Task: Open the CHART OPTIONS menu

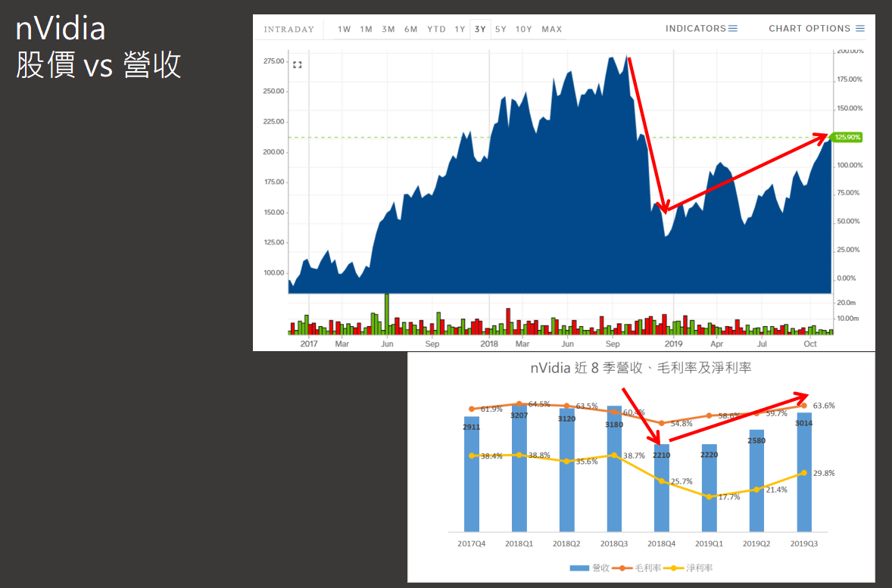Action: click(816, 29)
